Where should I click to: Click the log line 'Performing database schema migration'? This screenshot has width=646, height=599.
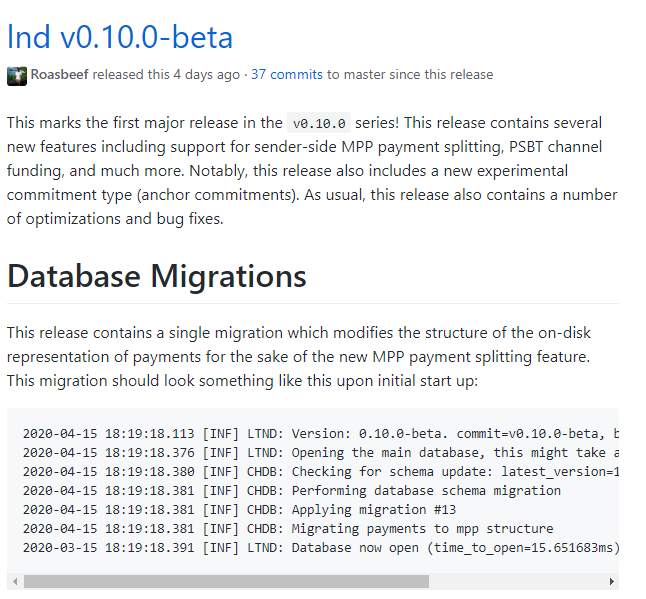click(x=292, y=491)
